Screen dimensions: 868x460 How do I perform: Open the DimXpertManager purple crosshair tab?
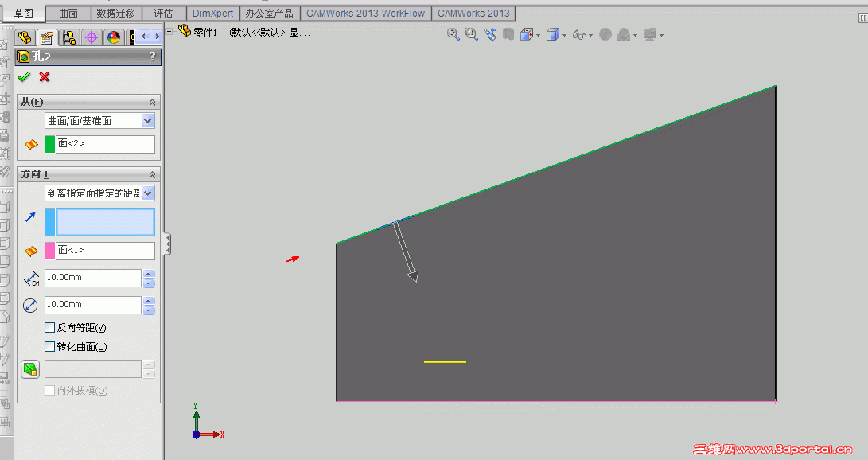click(x=91, y=37)
